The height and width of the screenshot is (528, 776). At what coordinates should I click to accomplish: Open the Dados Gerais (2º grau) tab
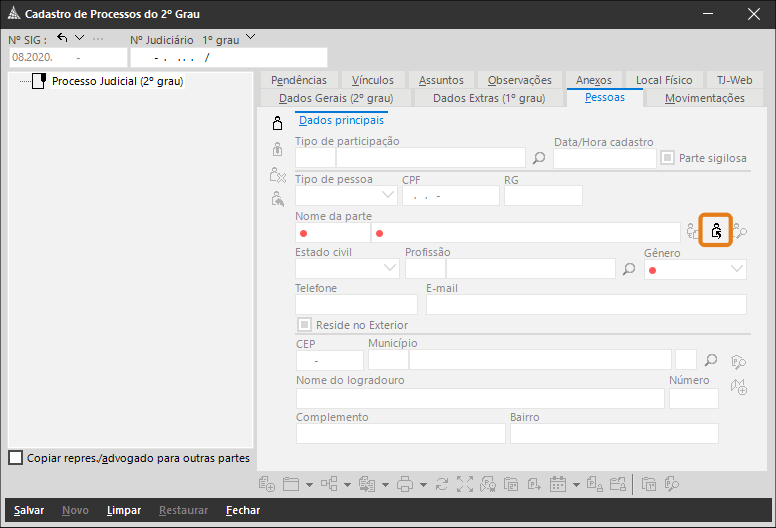pyautogui.click(x=336, y=98)
